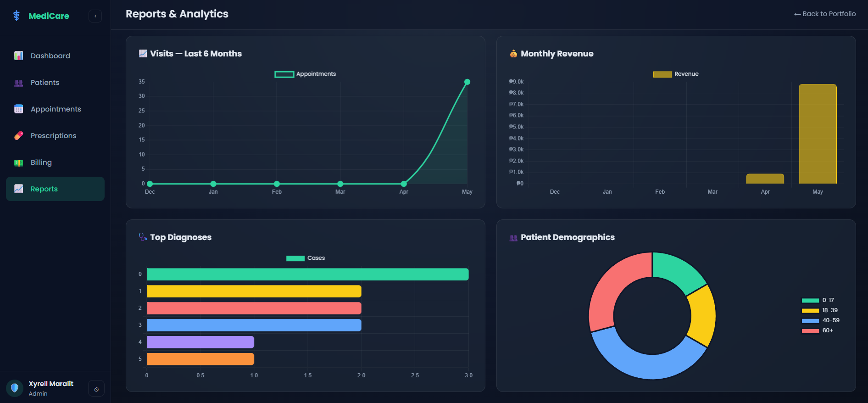The height and width of the screenshot is (403, 868).
Task: Click the Reports chart icon in sidebar
Action: [x=18, y=189]
